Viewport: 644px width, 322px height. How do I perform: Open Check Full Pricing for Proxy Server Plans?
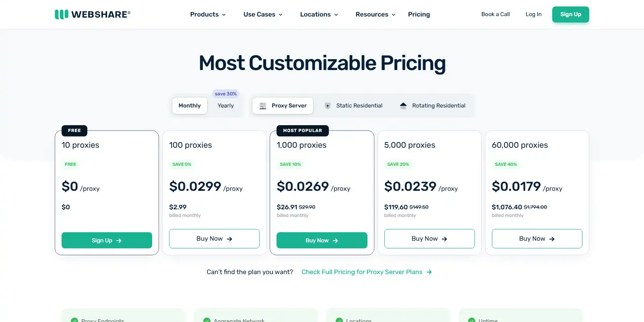tap(367, 272)
